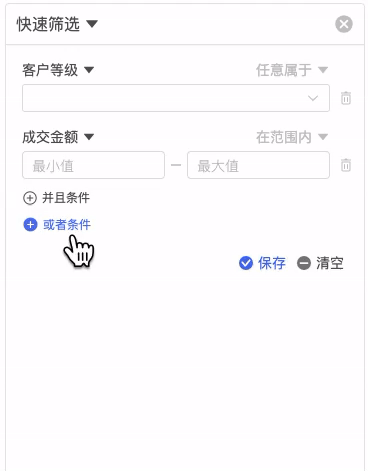
Task: Open the 任意属于 operator dropdown
Action: (x=292, y=70)
